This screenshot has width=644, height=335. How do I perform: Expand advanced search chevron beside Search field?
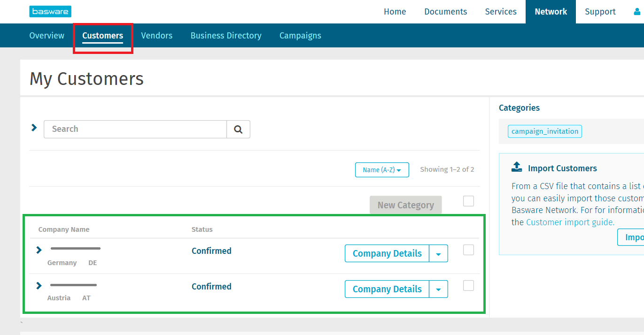click(x=34, y=128)
